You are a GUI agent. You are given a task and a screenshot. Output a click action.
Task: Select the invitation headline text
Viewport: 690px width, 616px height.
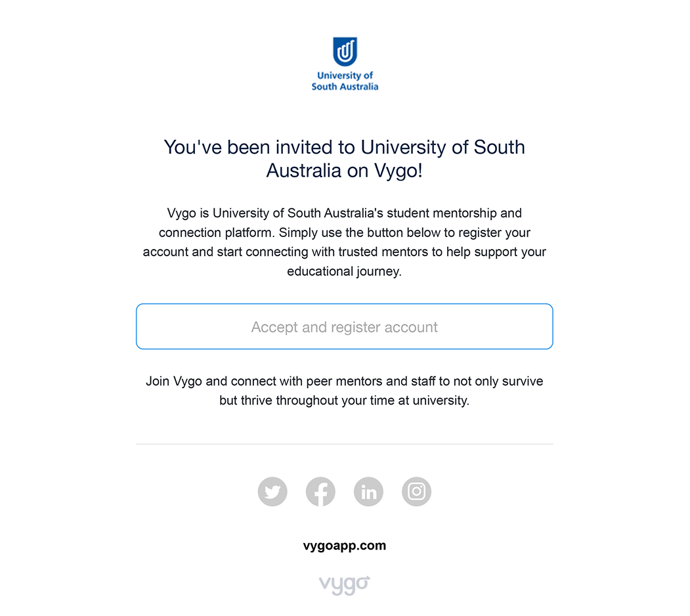pos(344,158)
